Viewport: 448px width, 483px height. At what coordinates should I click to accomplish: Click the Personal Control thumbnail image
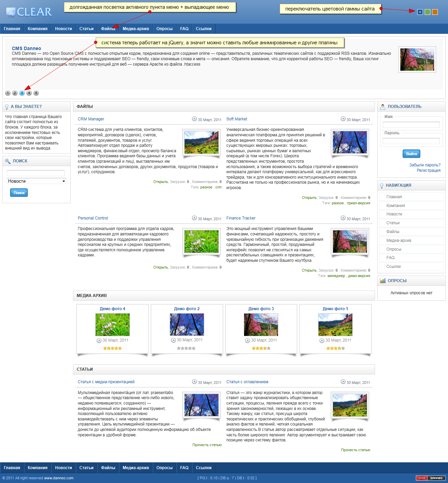201,241
